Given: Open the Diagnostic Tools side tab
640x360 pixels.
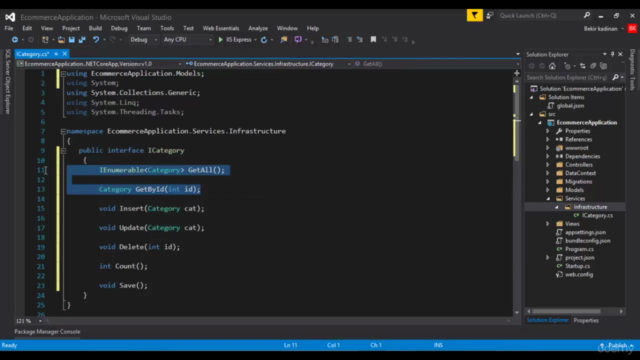Looking at the screenshot, I should pos(632,69).
